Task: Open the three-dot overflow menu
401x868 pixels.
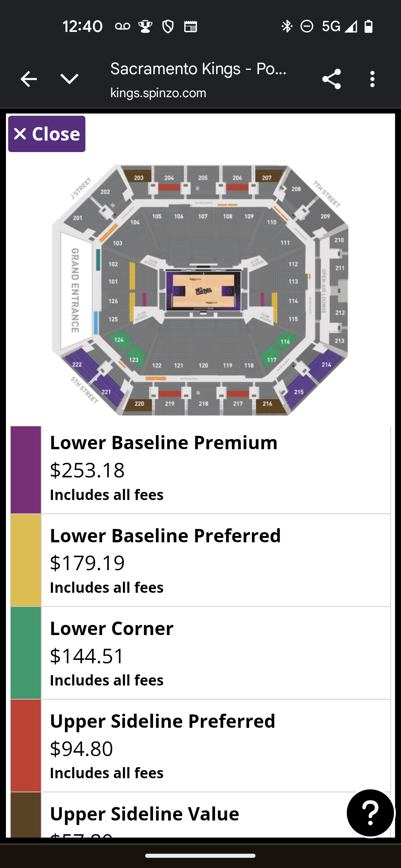Action: click(x=372, y=79)
